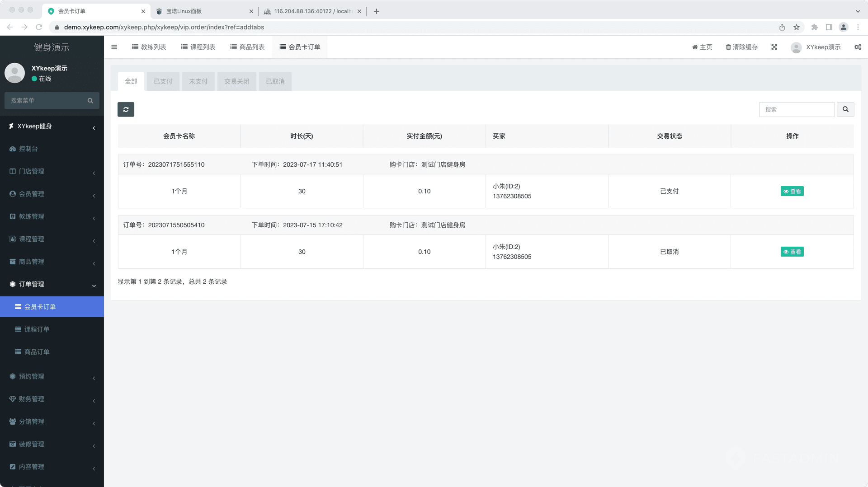Click the 搜索 input field above the table
The height and width of the screenshot is (487, 868).
click(796, 109)
